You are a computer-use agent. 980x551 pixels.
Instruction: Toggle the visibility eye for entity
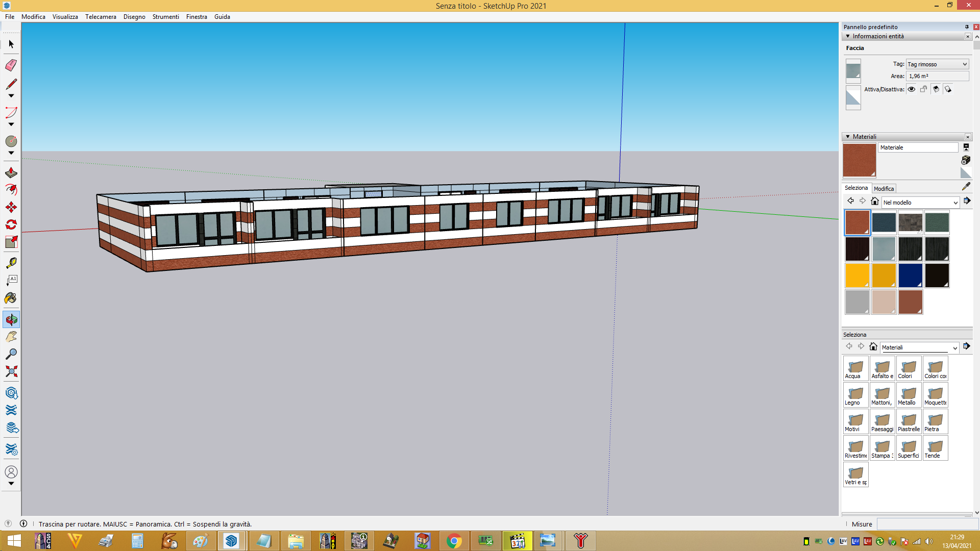point(912,89)
